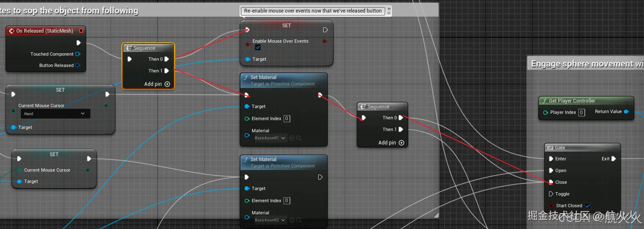644x229 pixels.
Task: Click Element Index value field on BasicAsset02 Set Material node
Action: click(x=287, y=201)
